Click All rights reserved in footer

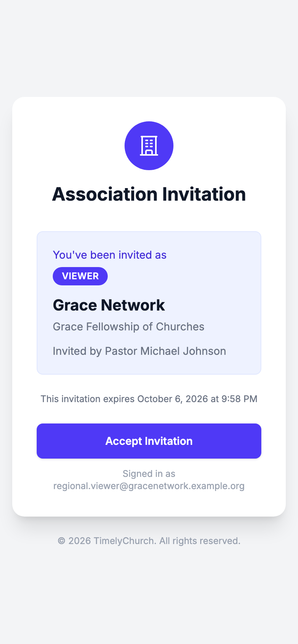click(x=200, y=541)
